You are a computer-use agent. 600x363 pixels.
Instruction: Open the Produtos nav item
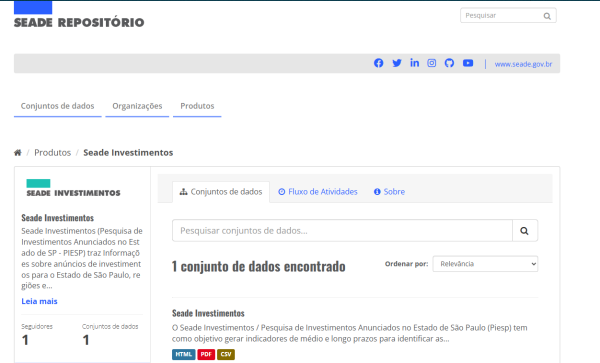pyautogui.click(x=197, y=106)
